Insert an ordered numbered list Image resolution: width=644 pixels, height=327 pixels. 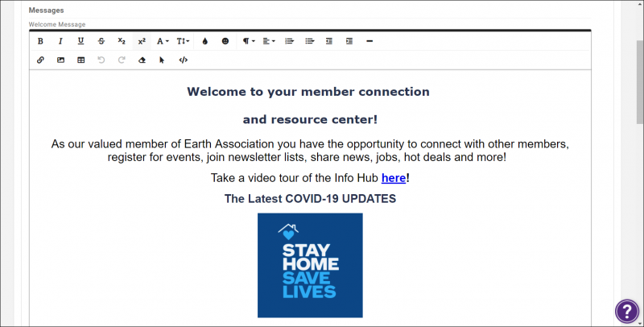pyautogui.click(x=290, y=41)
